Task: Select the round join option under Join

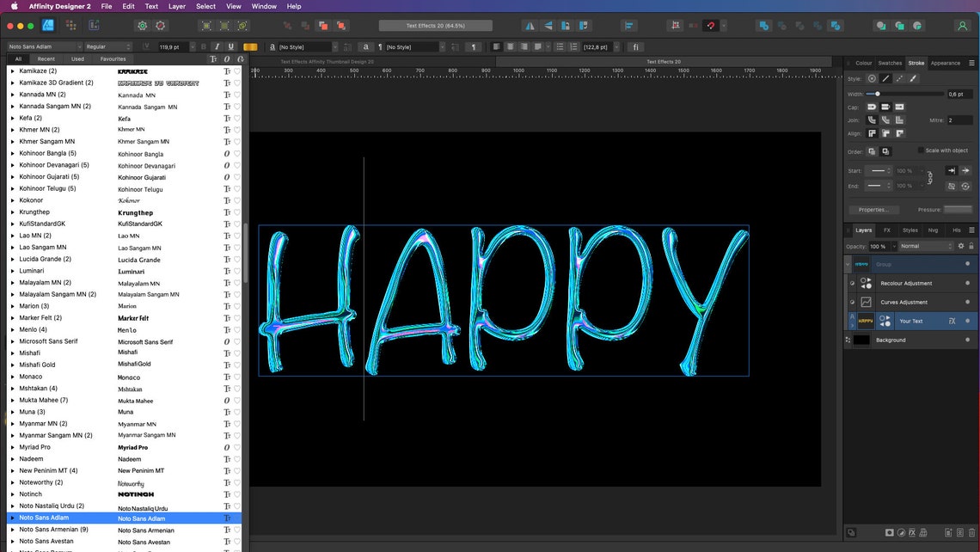Action: tap(885, 120)
